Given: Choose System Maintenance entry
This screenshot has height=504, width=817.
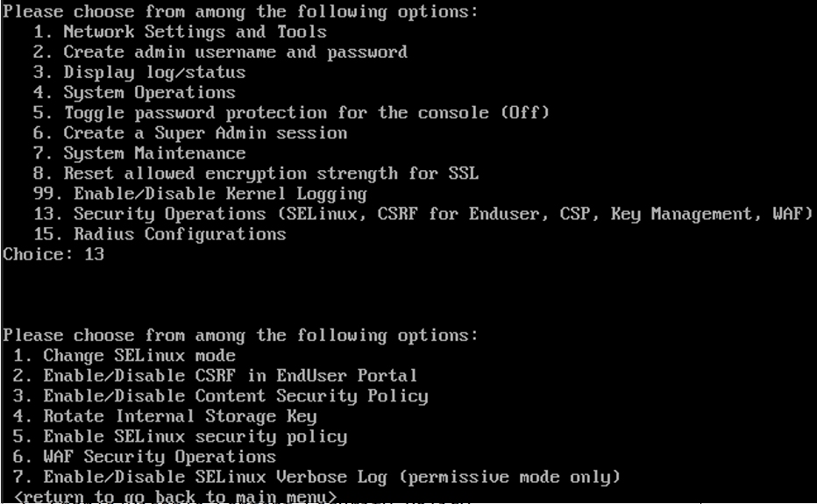Looking at the screenshot, I should (139, 153).
